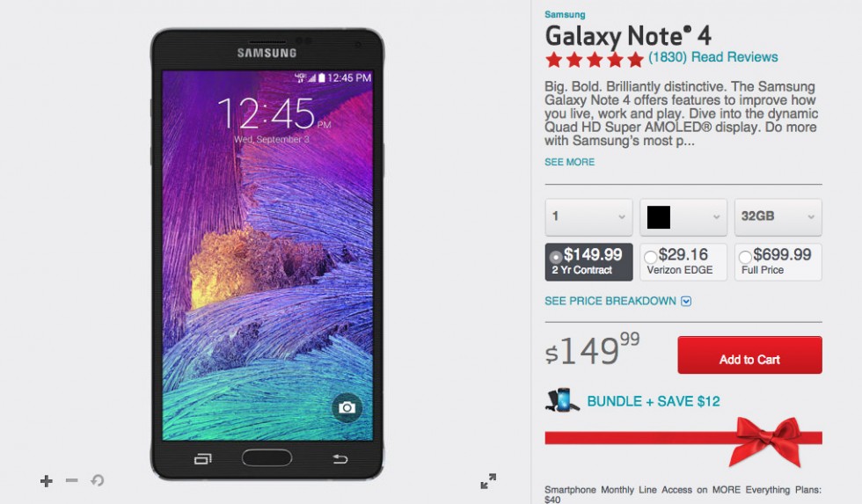This screenshot has height=504, width=862.
Task: Open the 32GB storage dropdown
Action: pos(778,216)
